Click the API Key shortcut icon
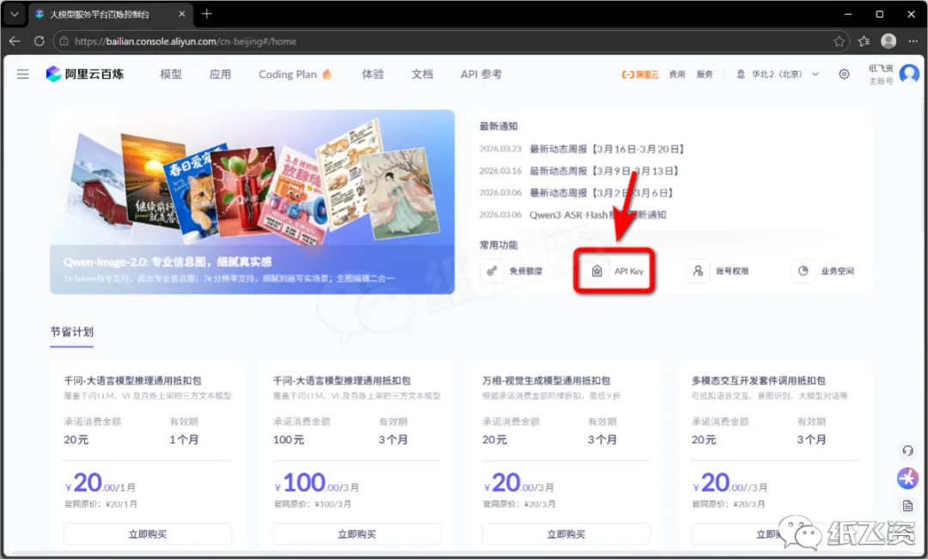This screenshot has width=928, height=560. pyautogui.click(x=596, y=271)
